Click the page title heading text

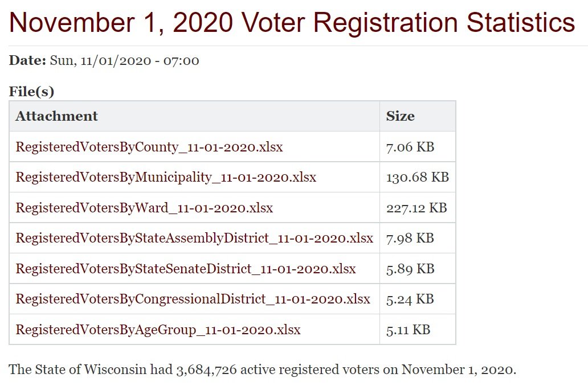pyautogui.click(x=292, y=22)
